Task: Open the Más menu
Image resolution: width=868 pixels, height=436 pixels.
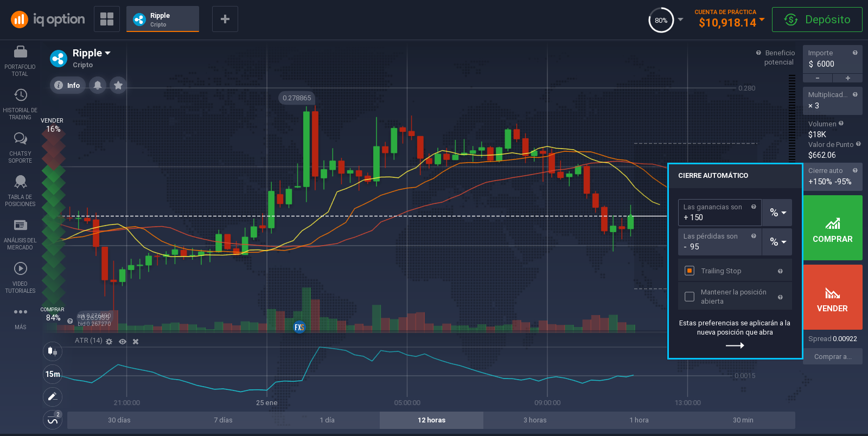Action: [x=20, y=318]
